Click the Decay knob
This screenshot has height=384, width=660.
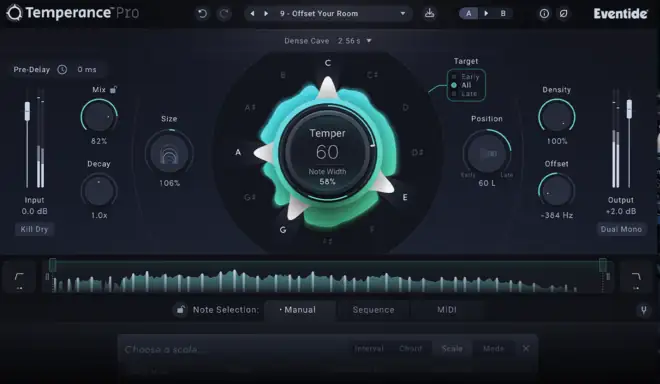click(99, 191)
